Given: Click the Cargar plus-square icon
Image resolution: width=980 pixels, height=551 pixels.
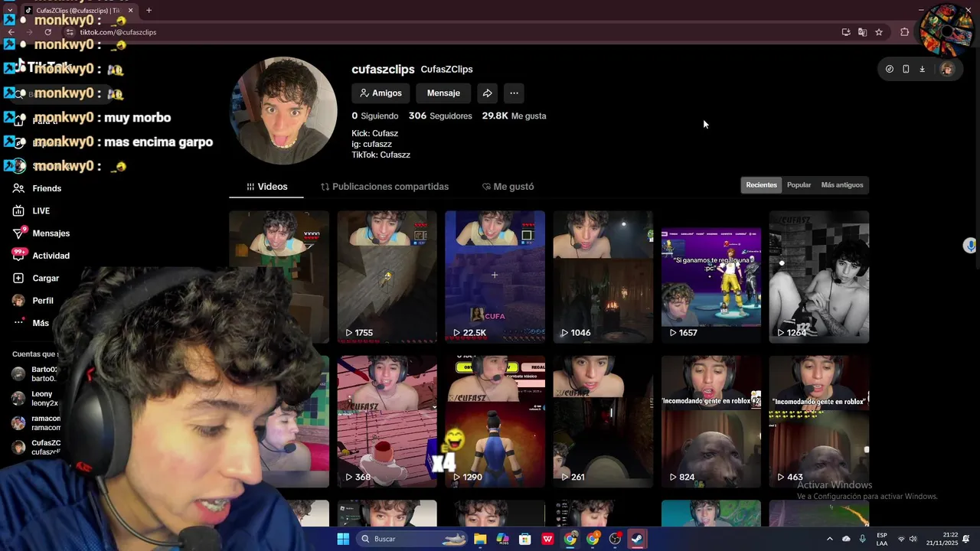Looking at the screenshot, I should (18, 279).
